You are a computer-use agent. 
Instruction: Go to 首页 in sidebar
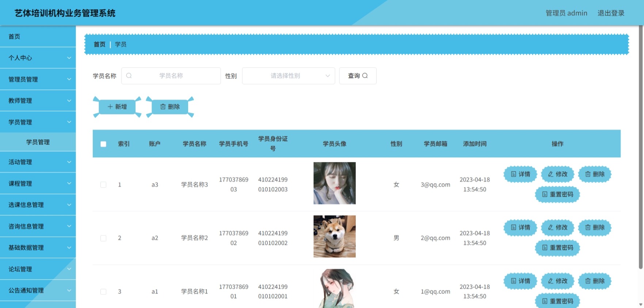pos(38,36)
